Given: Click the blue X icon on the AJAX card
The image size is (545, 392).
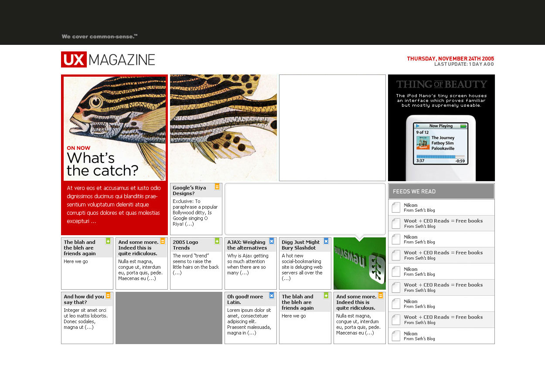Looking at the screenshot, I should tap(272, 241).
